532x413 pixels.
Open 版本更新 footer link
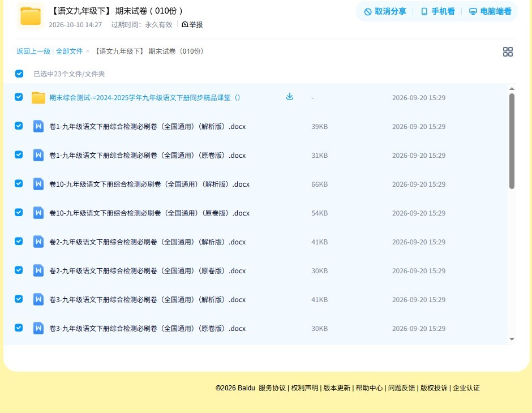tap(337, 388)
